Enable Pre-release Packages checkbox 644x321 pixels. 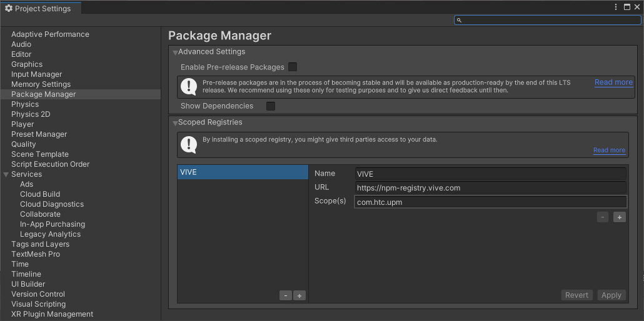pyautogui.click(x=293, y=67)
